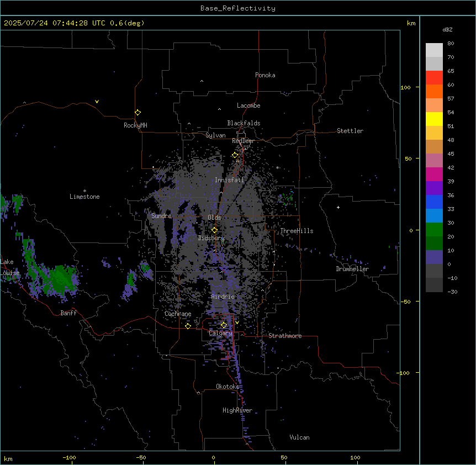Image resolution: width=476 pixels, height=465 pixels.
Task: Pick the dark orange swatch below 60 dBZ
Action: (x=434, y=91)
